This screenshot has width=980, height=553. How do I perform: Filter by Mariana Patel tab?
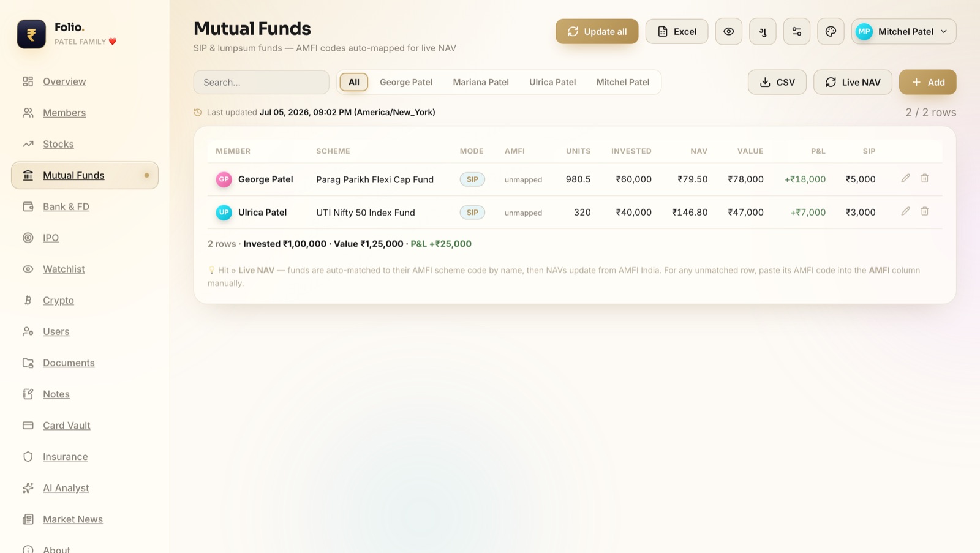tap(481, 82)
